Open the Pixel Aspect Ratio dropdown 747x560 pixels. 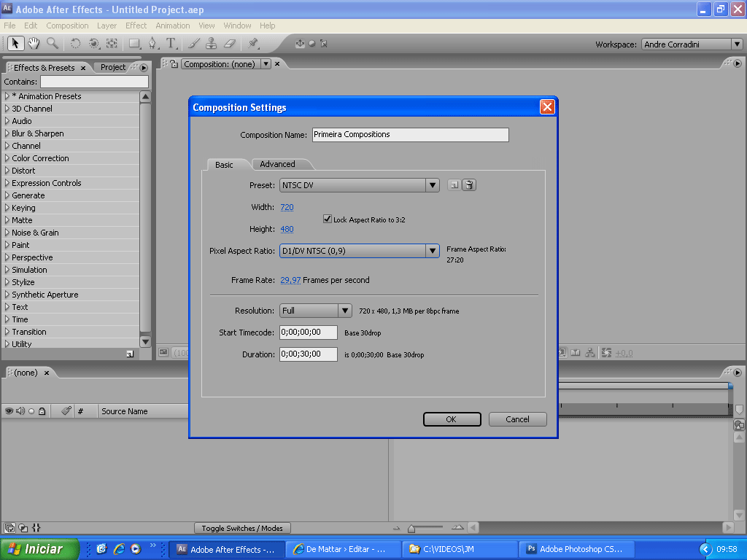point(359,251)
